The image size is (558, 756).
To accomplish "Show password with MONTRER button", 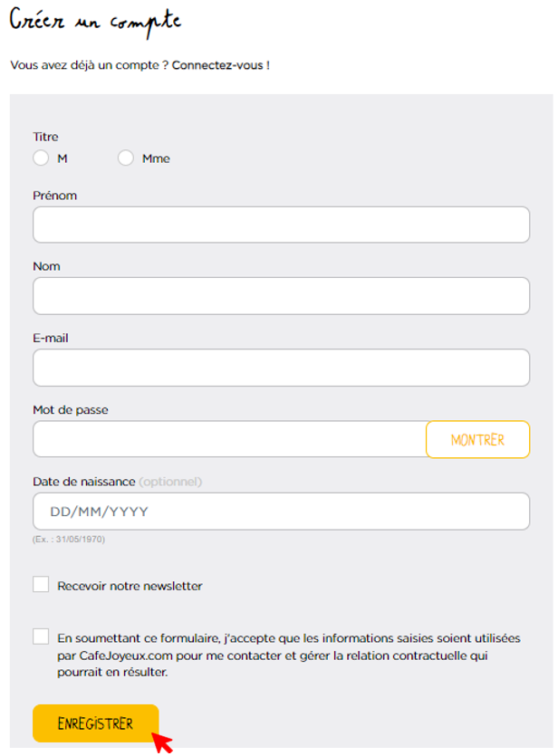I will pyautogui.click(x=478, y=440).
